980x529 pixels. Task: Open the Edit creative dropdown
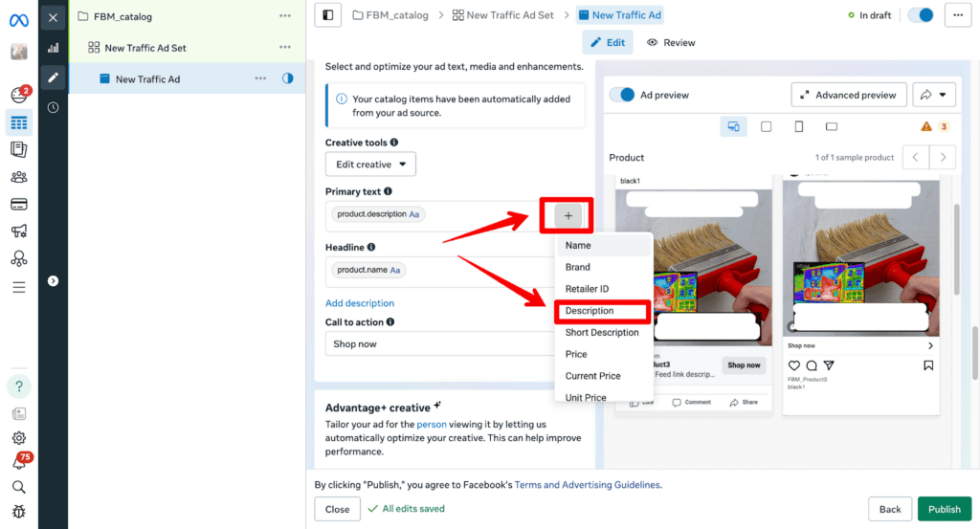(370, 165)
